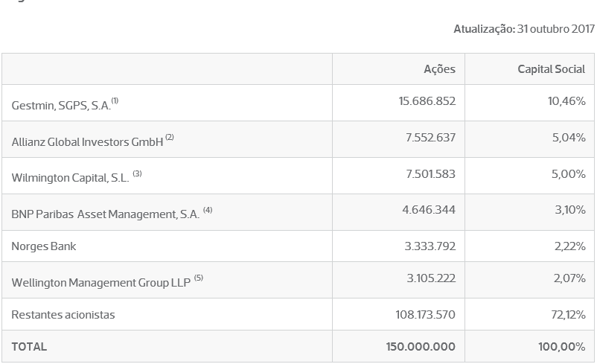Click 'Wellington Management Group LLP' name

pos(101,283)
